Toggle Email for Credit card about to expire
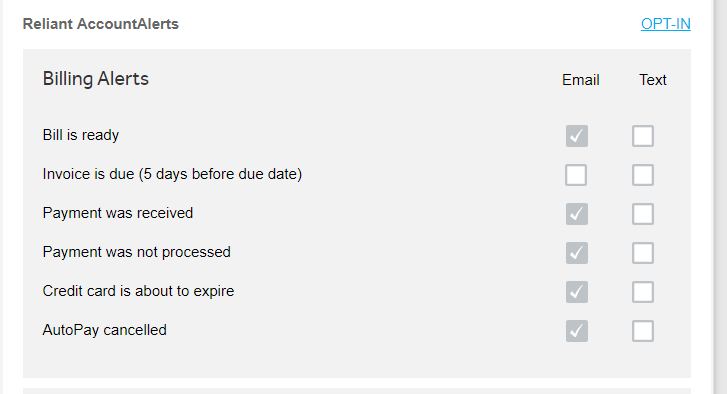Viewport: 727px width, 394px height. click(x=577, y=292)
